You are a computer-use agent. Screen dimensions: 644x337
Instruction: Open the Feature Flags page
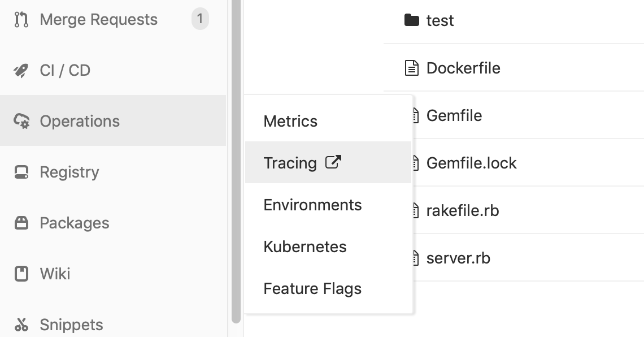[312, 288]
